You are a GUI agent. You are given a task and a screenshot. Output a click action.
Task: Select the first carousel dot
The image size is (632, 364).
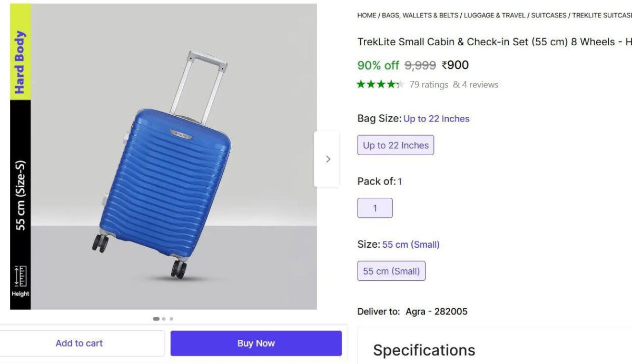(x=156, y=318)
